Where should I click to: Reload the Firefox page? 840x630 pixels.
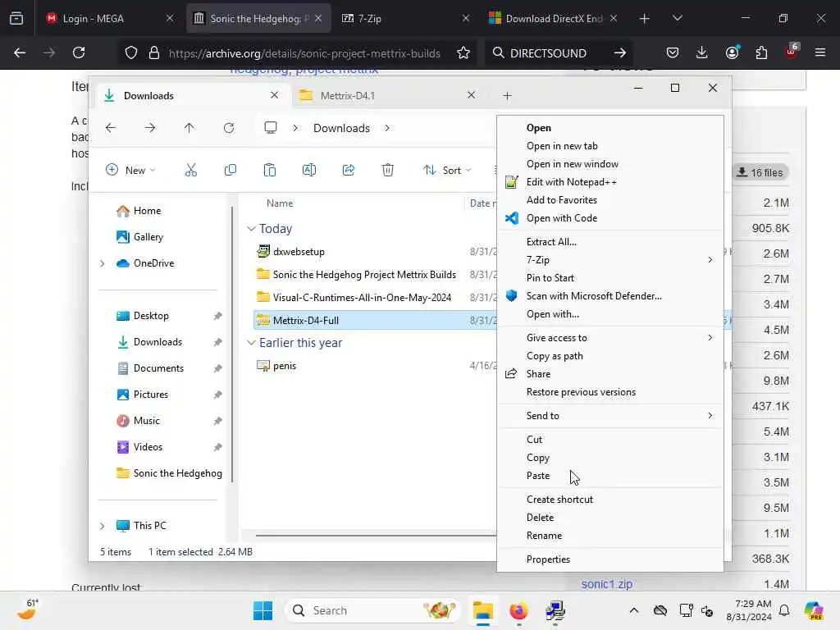[79, 52]
